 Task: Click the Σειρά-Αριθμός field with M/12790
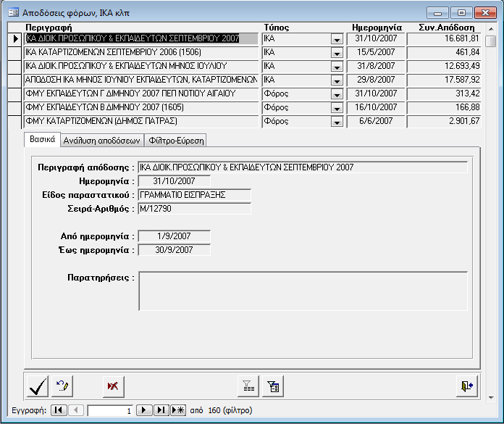[x=194, y=209]
